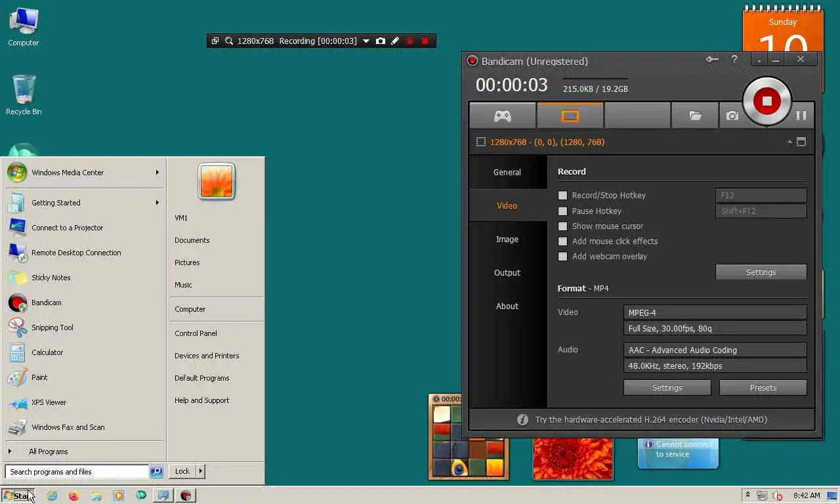Select the Video tab in Bandicam
840x504 pixels.
507,205
